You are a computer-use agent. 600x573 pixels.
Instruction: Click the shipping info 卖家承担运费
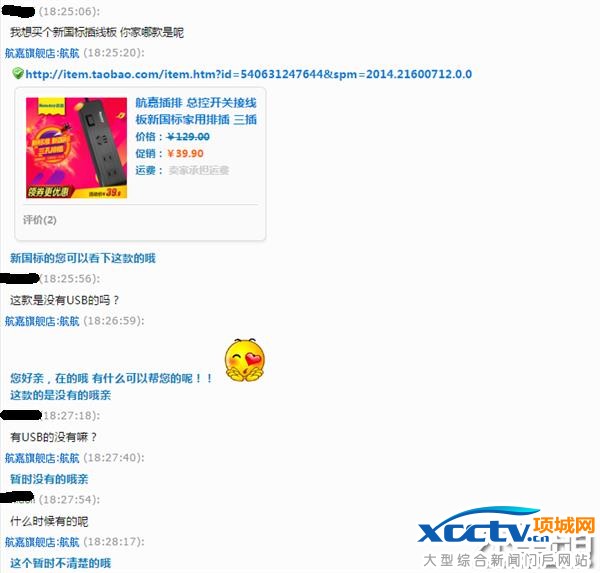tap(199, 170)
